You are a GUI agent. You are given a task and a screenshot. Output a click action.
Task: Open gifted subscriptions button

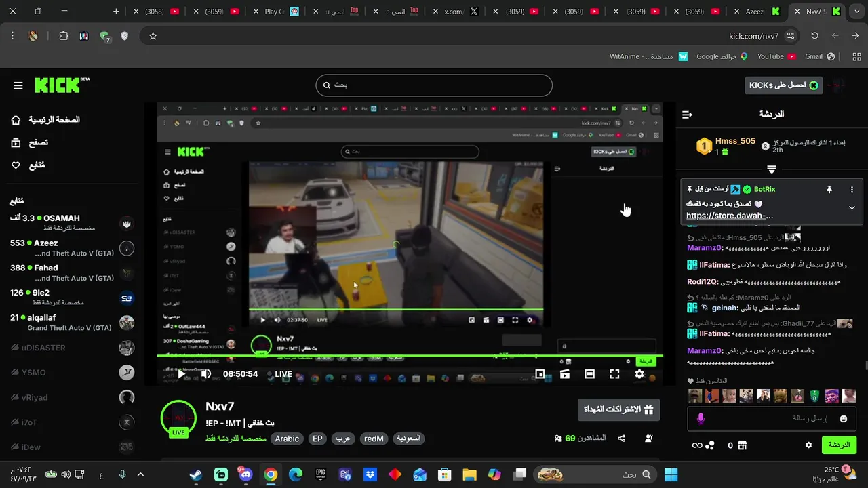pyautogui.click(x=618, y=410)
